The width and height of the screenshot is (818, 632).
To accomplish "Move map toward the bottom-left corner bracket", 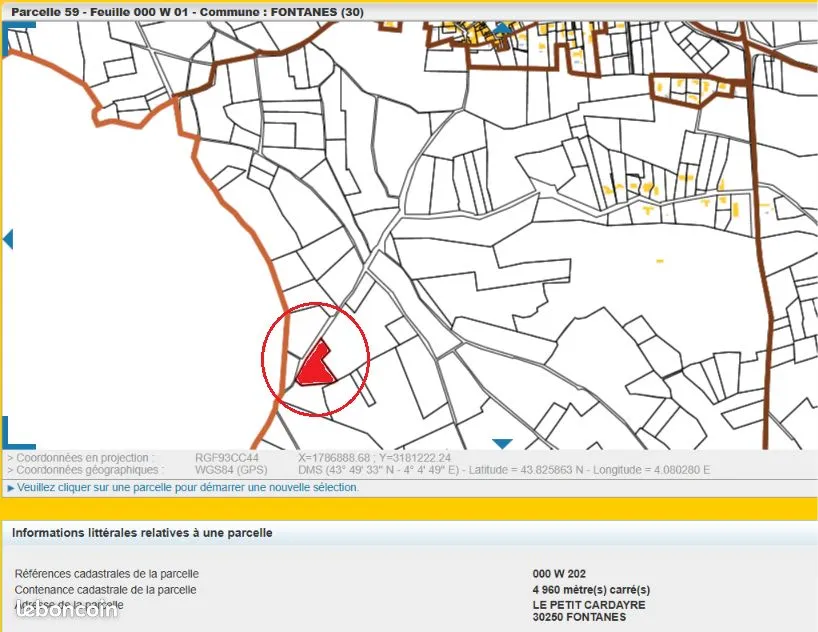I will [17, 433].
